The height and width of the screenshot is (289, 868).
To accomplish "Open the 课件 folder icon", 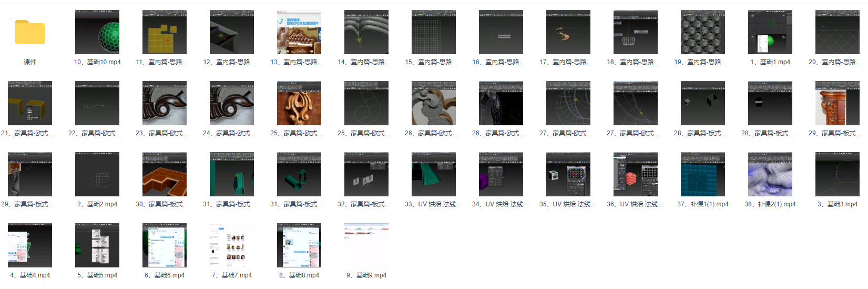I will 30,33.
